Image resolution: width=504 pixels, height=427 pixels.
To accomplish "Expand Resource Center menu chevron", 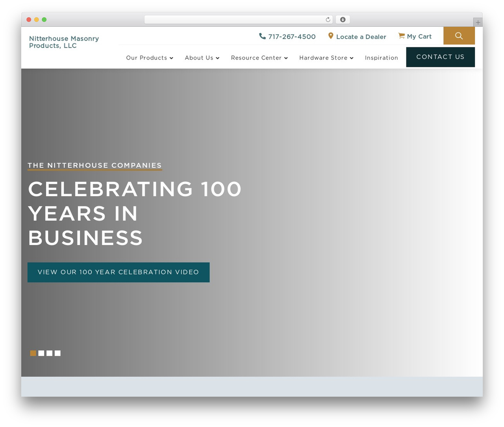I will (286, 58).
